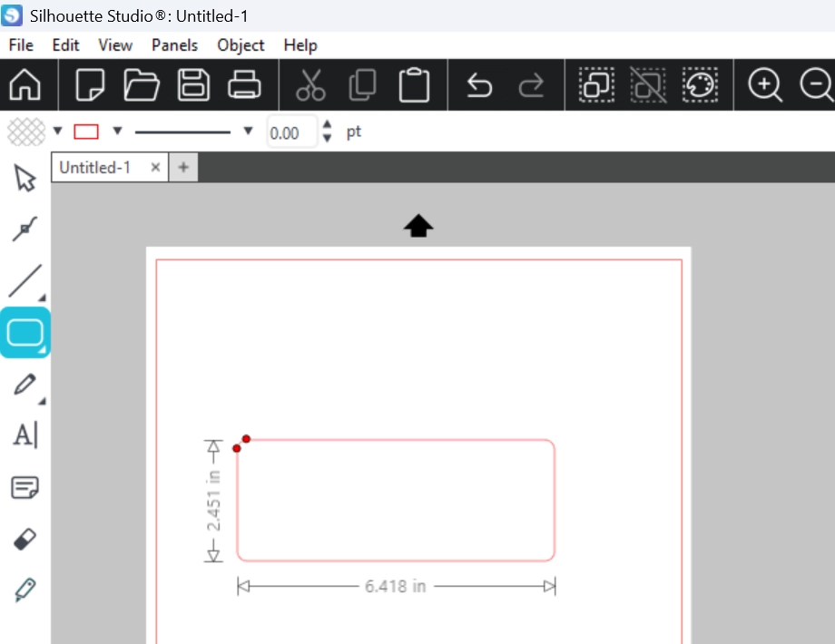Open the line color dropdown arrow

(x=117, y=132)
